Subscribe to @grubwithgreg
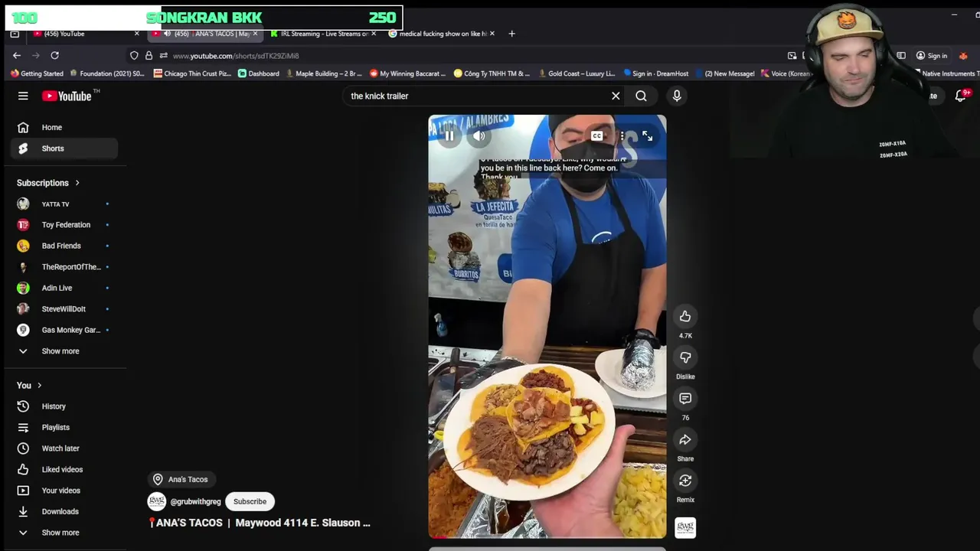 [x=250, y=501]
